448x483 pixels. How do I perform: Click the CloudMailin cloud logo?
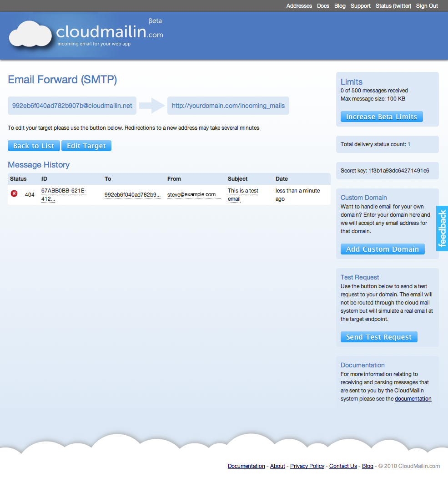31,34
